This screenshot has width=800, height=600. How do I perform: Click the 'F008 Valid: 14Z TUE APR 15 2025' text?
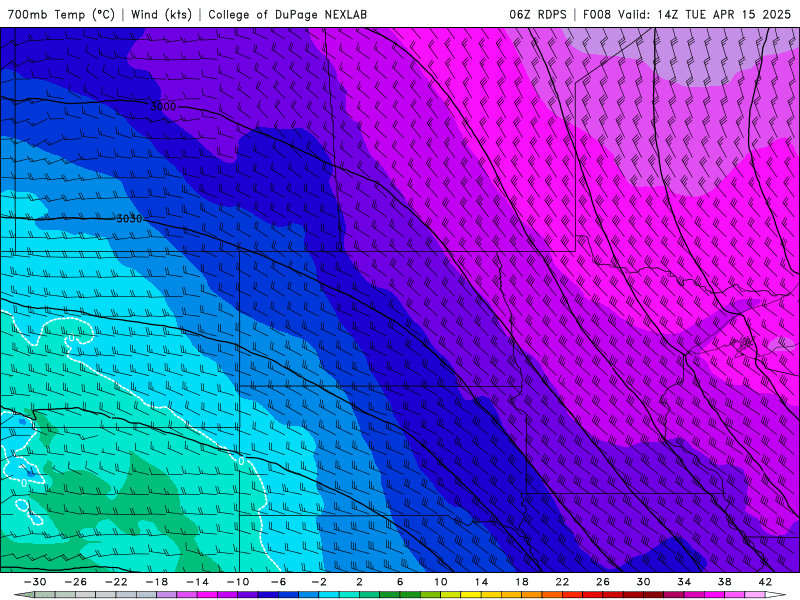687,14
